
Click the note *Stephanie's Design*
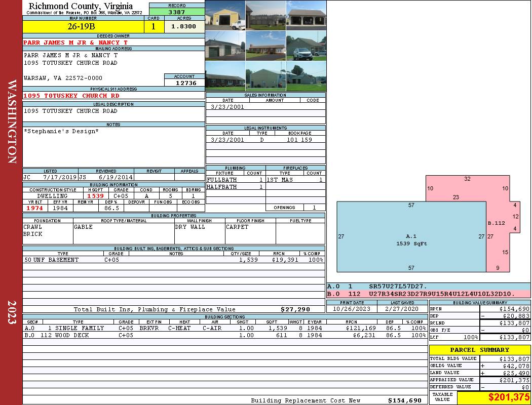[61, 131]
